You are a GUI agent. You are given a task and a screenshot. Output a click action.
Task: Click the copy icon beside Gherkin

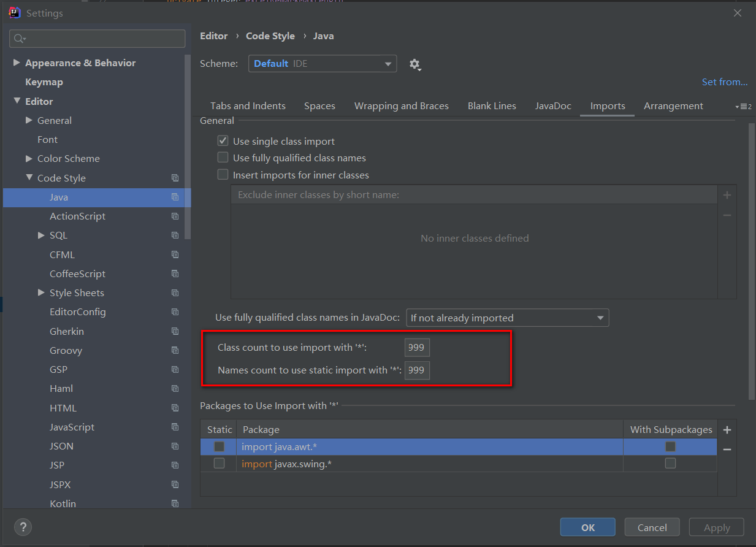coord(175,331)
